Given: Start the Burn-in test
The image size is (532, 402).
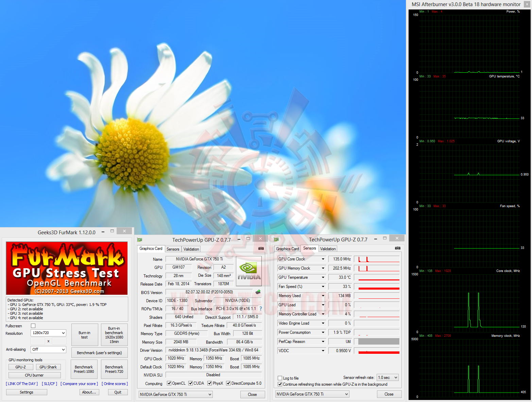Looking at the screenshot, I should click(x=85, y=335).
